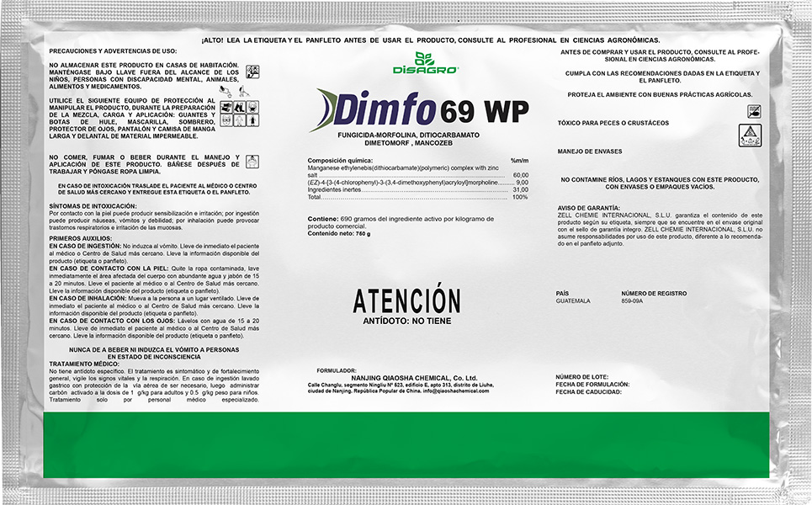Click the 'PRIMEROS AUXILIOS:' heading
This screenshot has width=812, height=505.
point(80,239)
